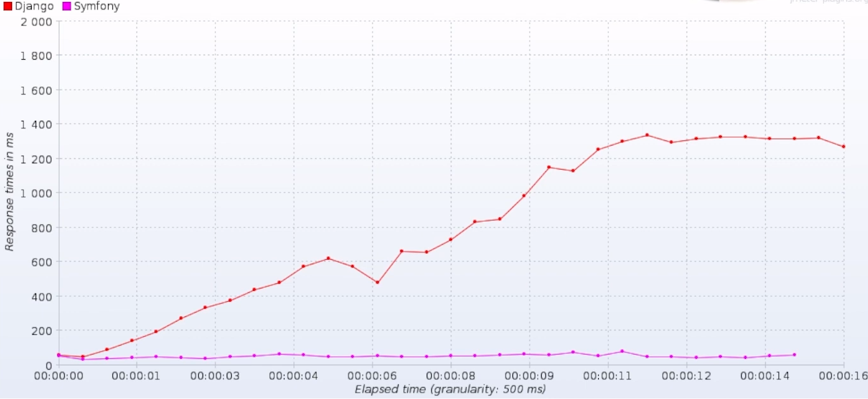The height and width of the screenshot is (399, 868).
Task: Click the 00:00:14 x-axis tick label
Action: [765, 375]
